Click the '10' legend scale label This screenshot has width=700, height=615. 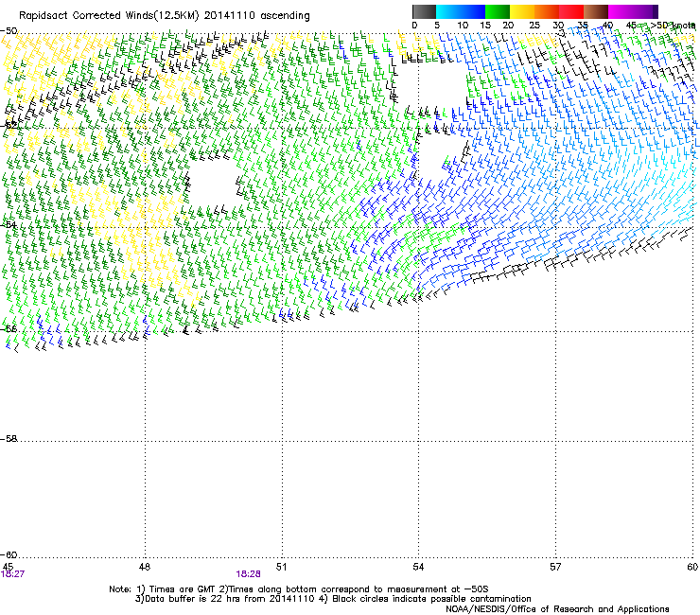(463, 26)
